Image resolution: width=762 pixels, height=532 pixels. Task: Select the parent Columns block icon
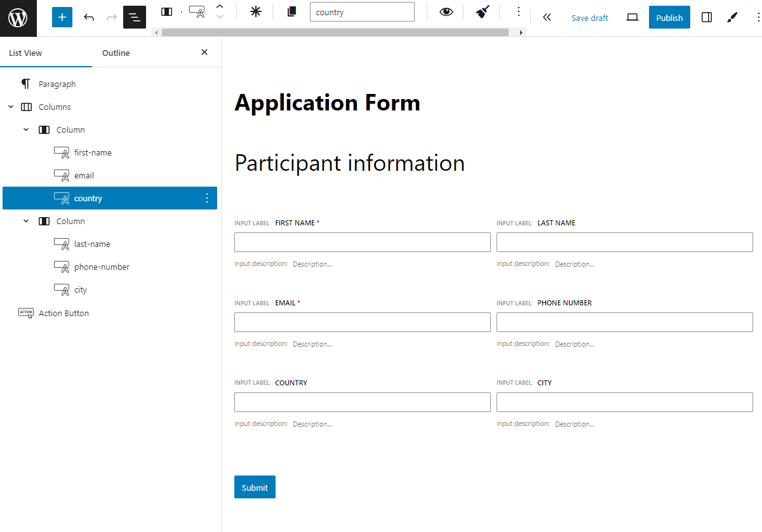(167, 11)
